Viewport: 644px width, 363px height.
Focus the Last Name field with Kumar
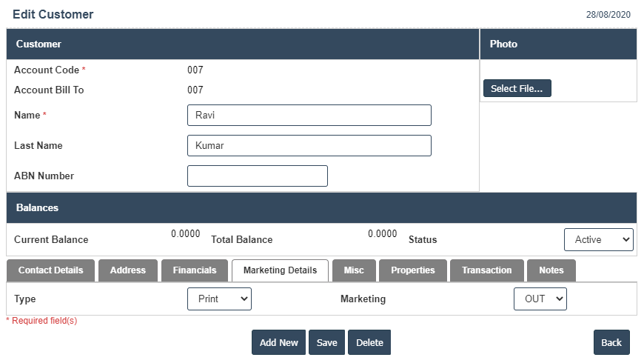[x=309, y=145]
